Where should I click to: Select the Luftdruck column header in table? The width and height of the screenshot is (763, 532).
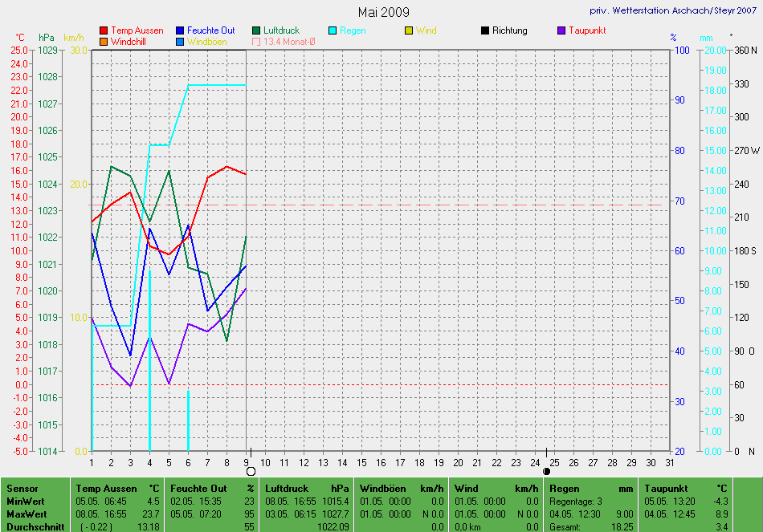click(x=283, y=488)
